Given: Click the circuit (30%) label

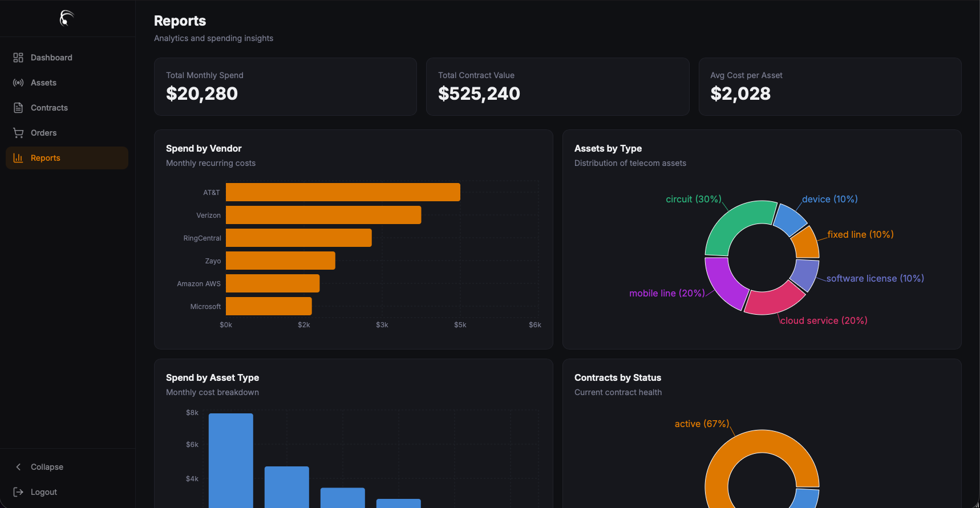Looking at the screenshot, I should pyautogui.click(x=694, y=199).
